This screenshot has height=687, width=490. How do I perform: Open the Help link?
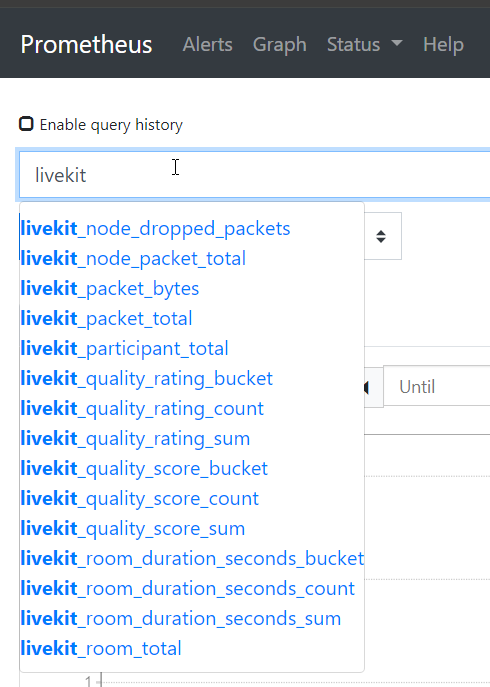[x=443, y=44]
